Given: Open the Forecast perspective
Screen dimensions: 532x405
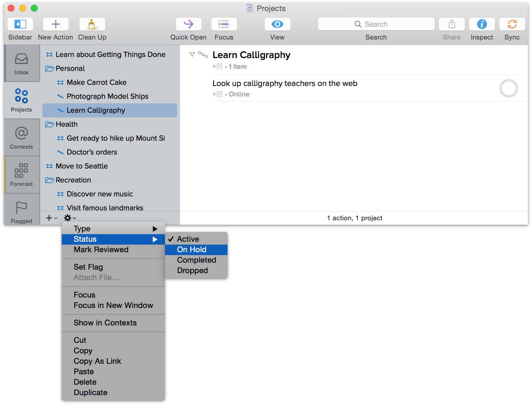Looking at the screenshot, I should tap(22, 175).
